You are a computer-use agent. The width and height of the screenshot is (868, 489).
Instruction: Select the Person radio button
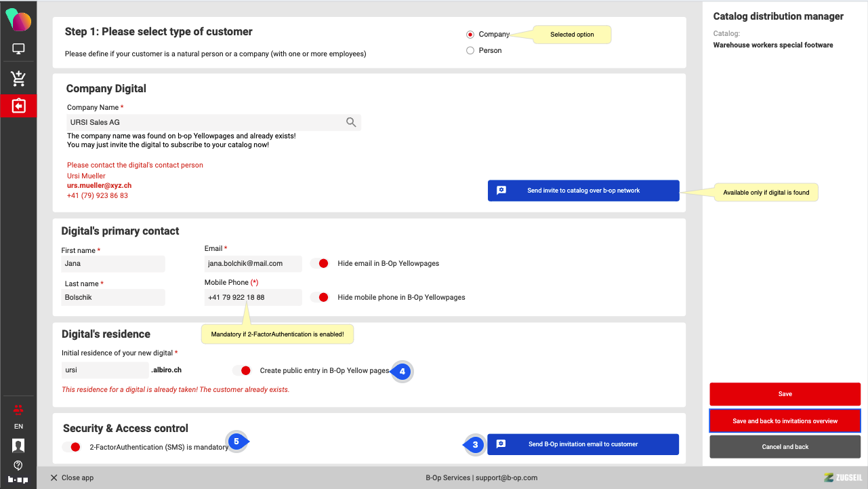pos(470,51)
